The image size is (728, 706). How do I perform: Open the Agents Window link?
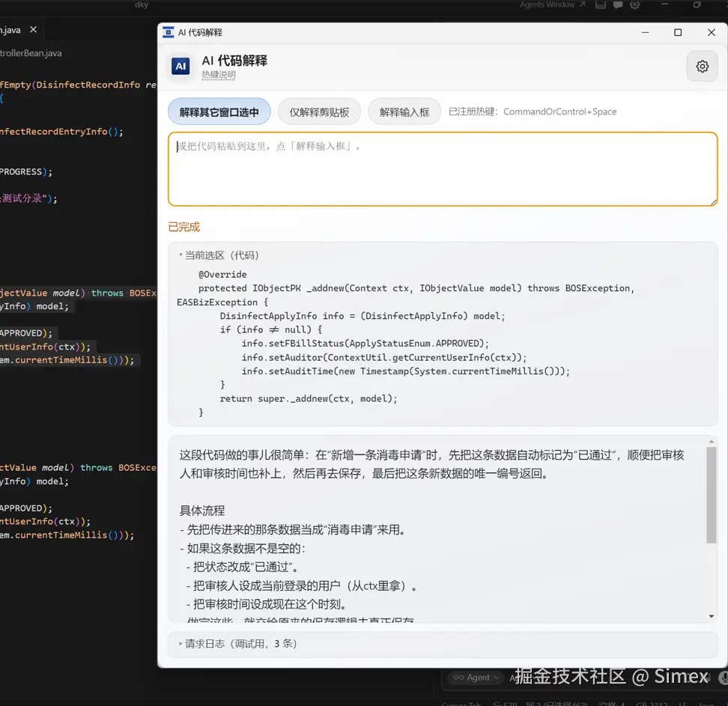click(552, 4)
